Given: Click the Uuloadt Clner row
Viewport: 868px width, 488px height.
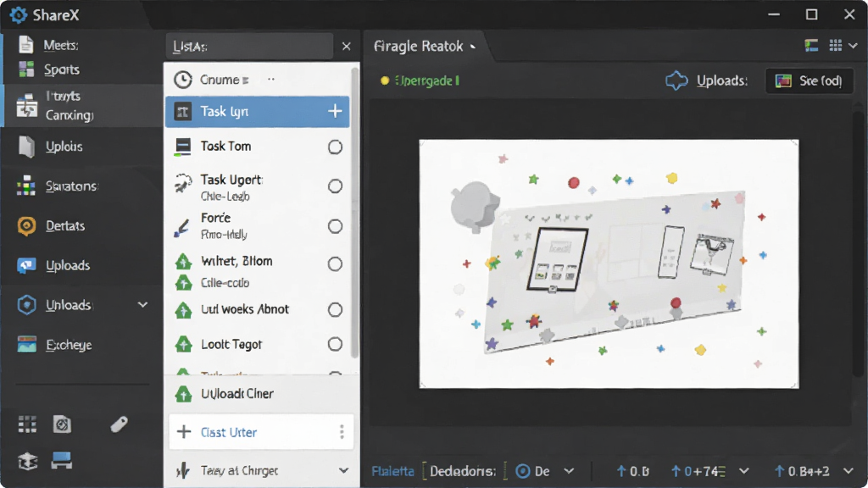Looking at the screenshot, I should [x=261, y=394].
